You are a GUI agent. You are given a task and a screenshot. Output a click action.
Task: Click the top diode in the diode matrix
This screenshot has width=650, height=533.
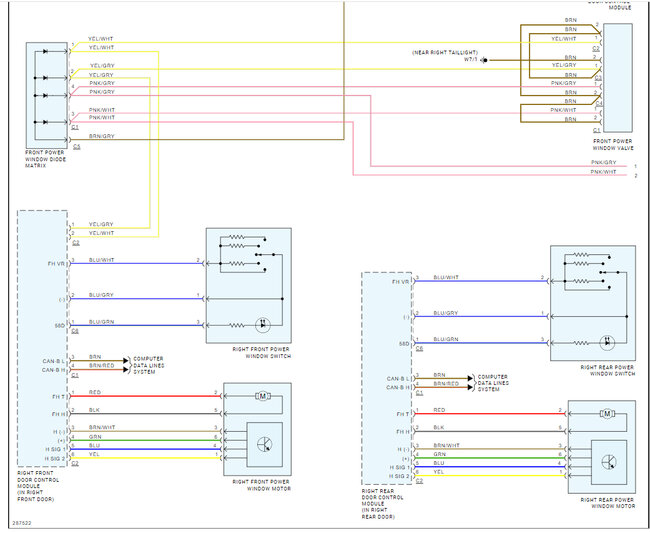(45, 51)
